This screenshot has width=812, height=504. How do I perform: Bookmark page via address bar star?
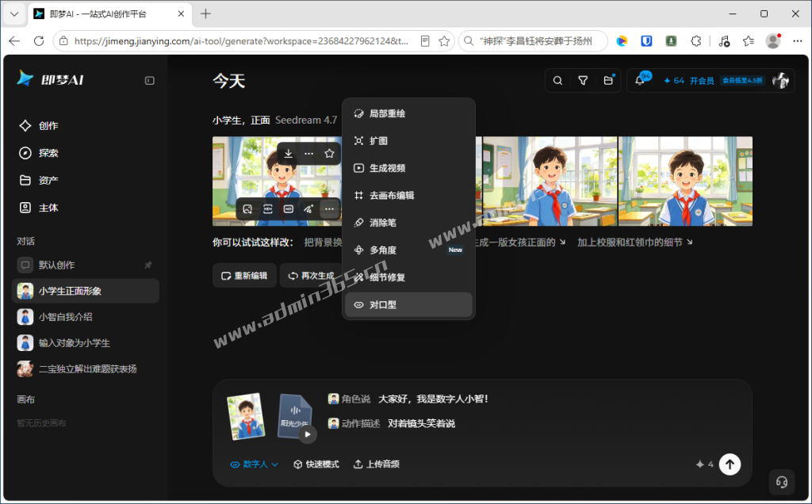click(x=444, y=41)
